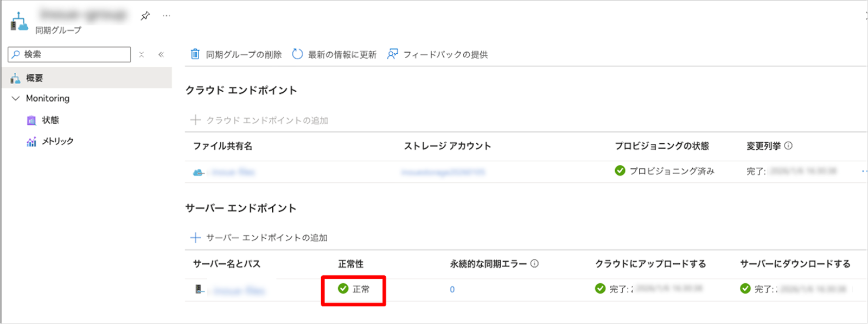
Task: Click the refresh icon for 最新の情報に更新
Action: click(x=297, y=54)
